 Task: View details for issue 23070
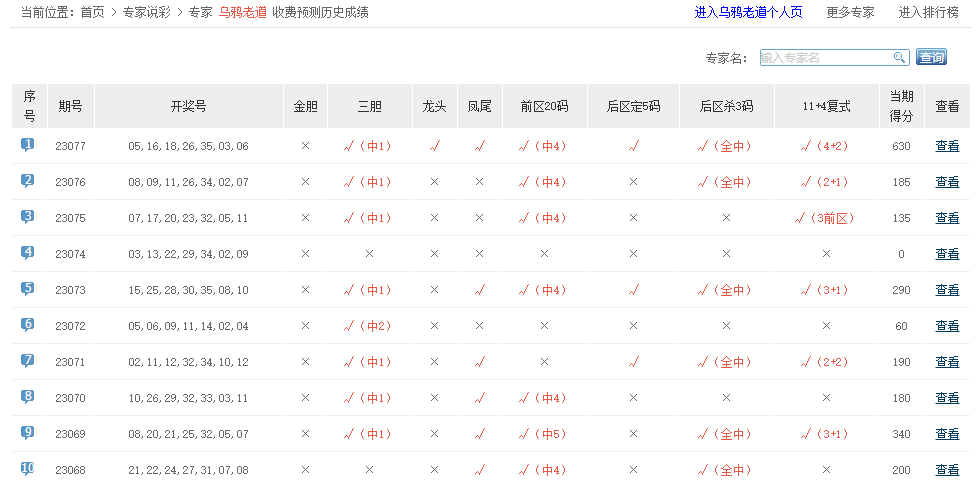[x=947, y=398]
